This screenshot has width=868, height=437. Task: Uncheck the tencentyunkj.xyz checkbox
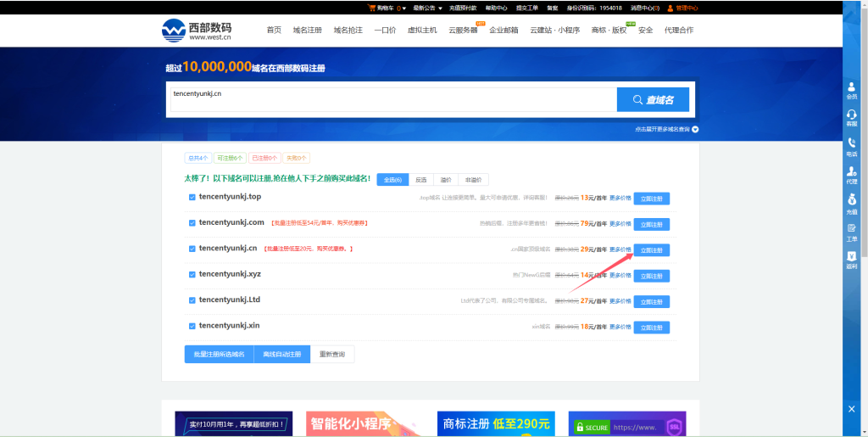(x=192, y=275)
